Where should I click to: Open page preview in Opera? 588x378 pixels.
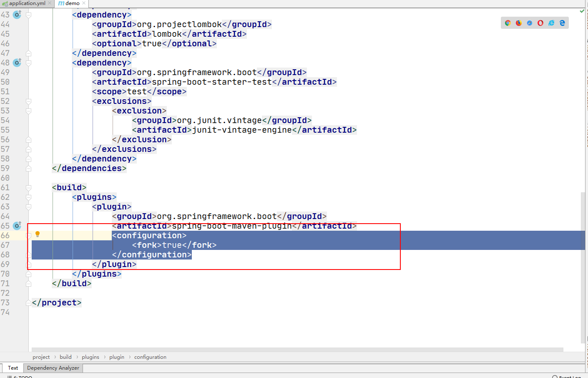pos(540,23)
